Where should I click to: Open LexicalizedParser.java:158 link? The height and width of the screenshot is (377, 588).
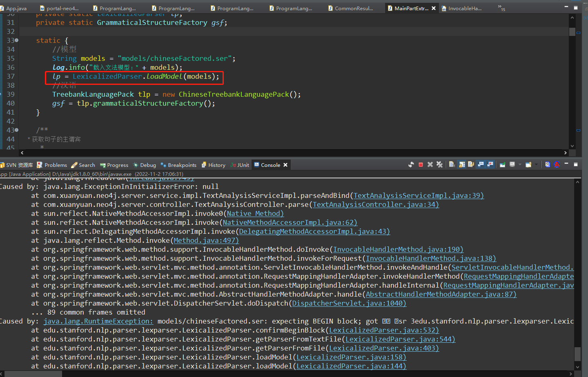pos(351,357)
